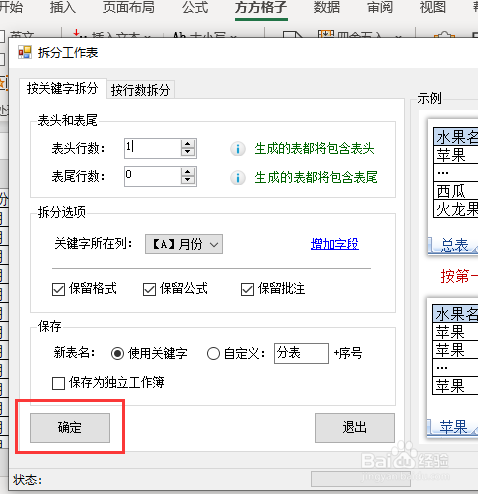The image size is (478, 494).
Task: Open the 公式 ribbon tab
Action: coord(195,7)
